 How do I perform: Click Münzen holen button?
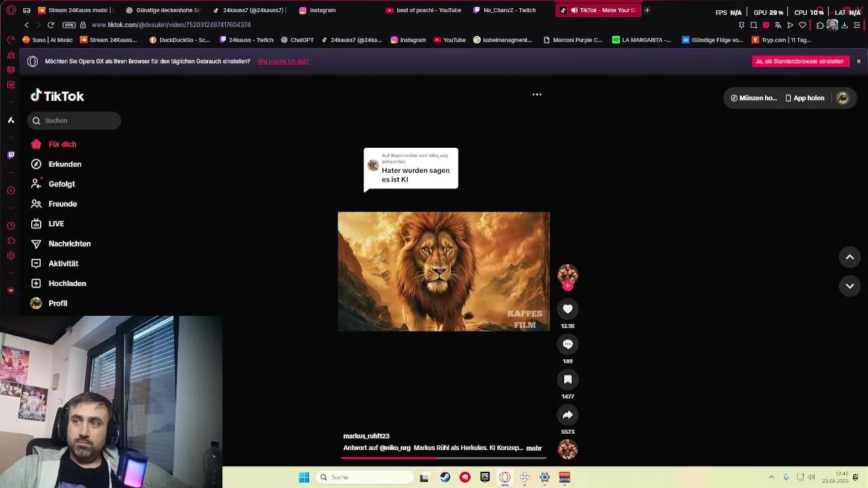(753, 98)
